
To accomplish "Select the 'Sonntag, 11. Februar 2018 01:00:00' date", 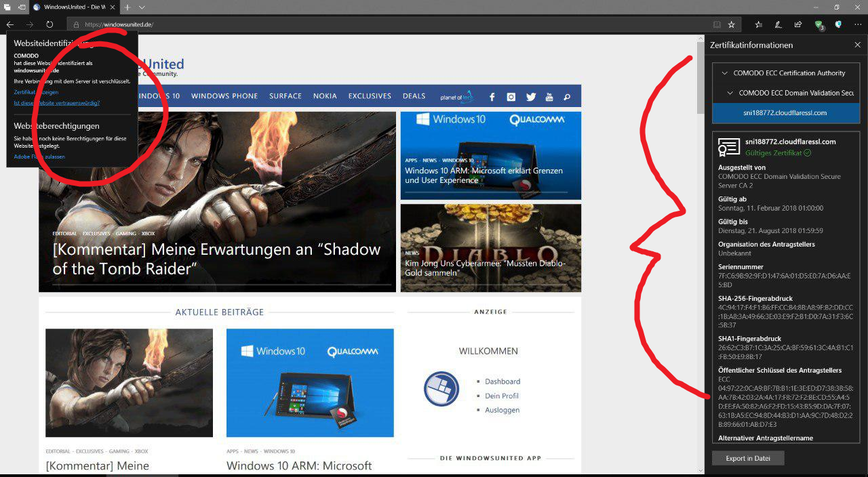I will pyautogui.click(x=770, y=208).
